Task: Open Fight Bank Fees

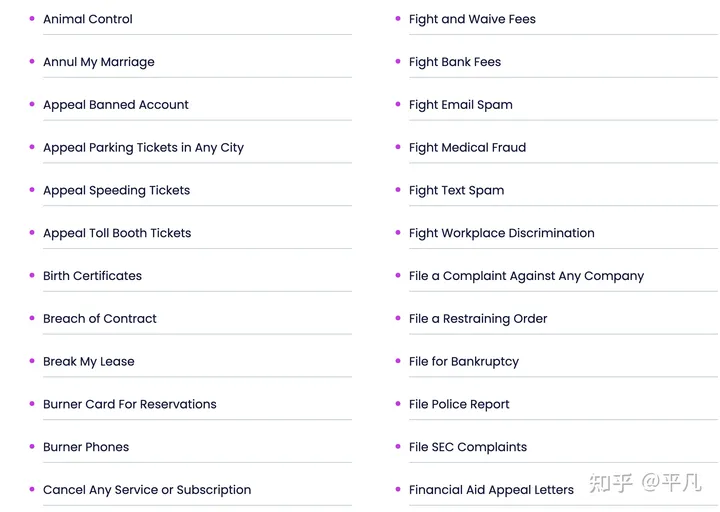Action: [x=455, y=62]
